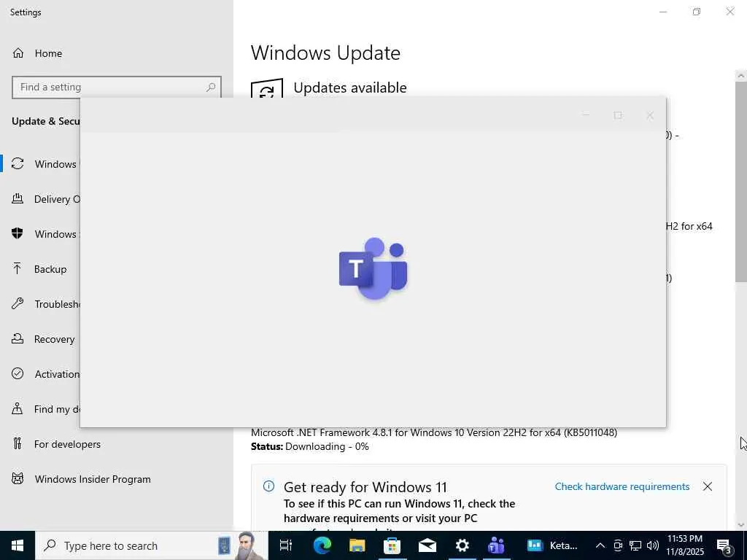Open Task View from taskbar
This screenshot has width=747, height=560.
click(x=286, y=545)
